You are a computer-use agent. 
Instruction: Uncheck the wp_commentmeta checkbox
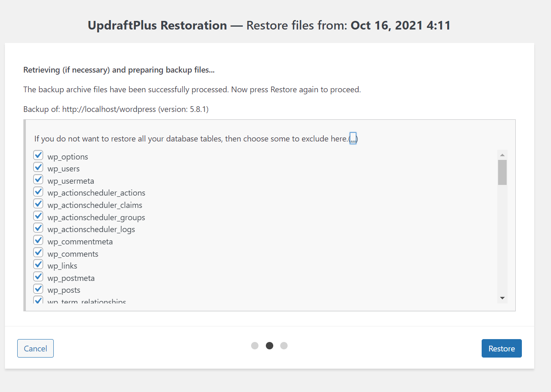[x=39, y=240]
